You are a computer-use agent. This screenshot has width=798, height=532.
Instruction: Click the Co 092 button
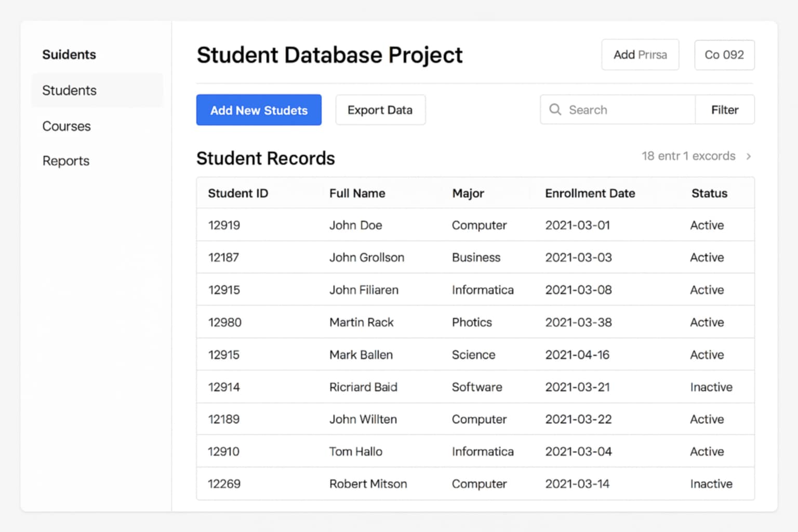(724, 55)
